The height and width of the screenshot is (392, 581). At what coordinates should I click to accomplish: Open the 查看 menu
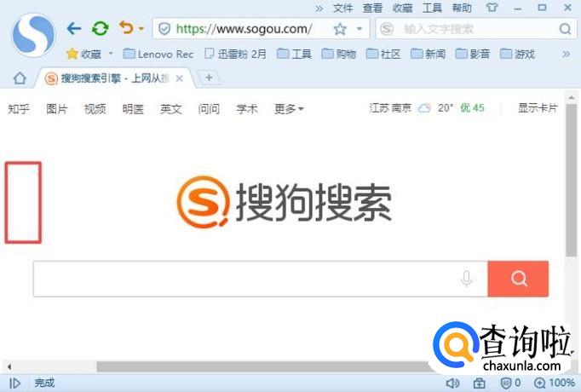coord(373,8)
